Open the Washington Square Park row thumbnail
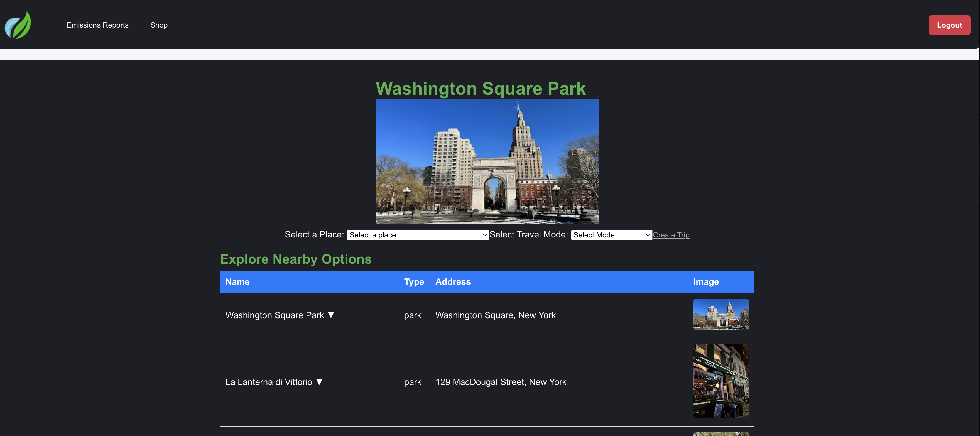 coord(721,314)
